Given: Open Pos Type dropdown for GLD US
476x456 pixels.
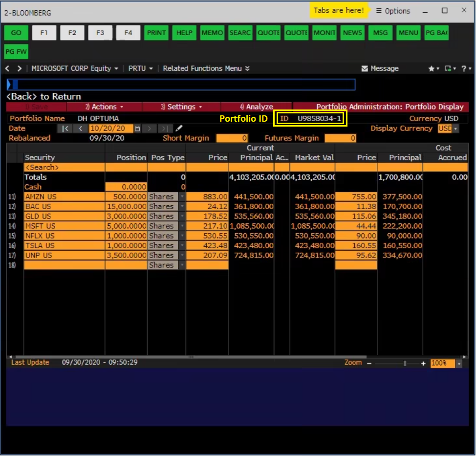Looking at the screenshot, I should 182,216.
